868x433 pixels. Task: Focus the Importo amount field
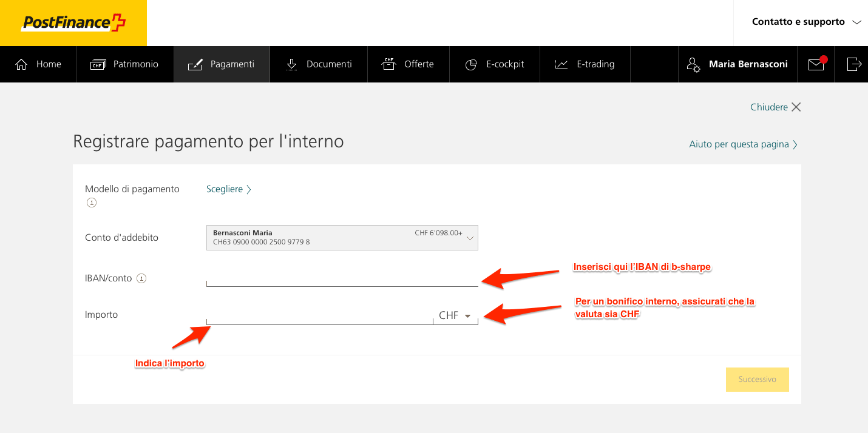[x=320, y=316]
